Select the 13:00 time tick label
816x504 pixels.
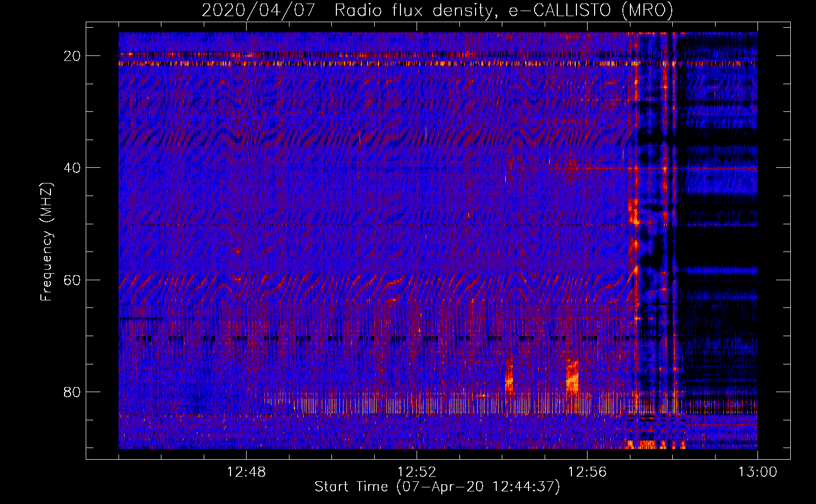point(757,472)
